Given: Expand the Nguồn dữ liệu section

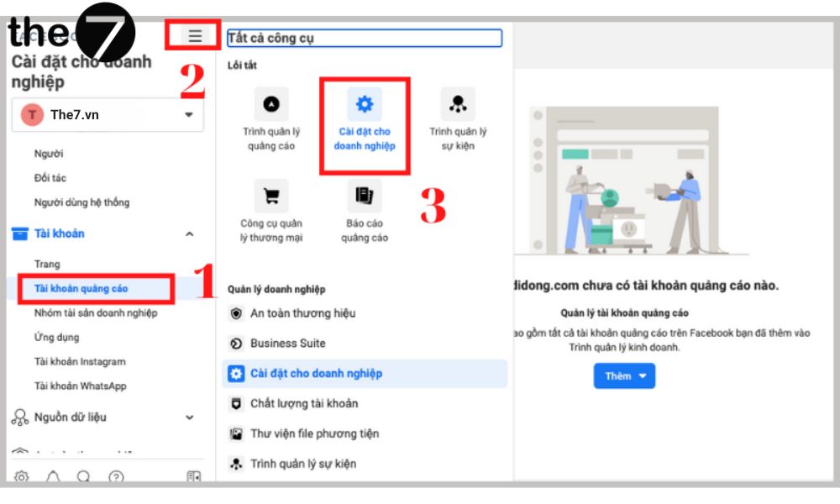Looking at the screenshot, I should (189, 417).
